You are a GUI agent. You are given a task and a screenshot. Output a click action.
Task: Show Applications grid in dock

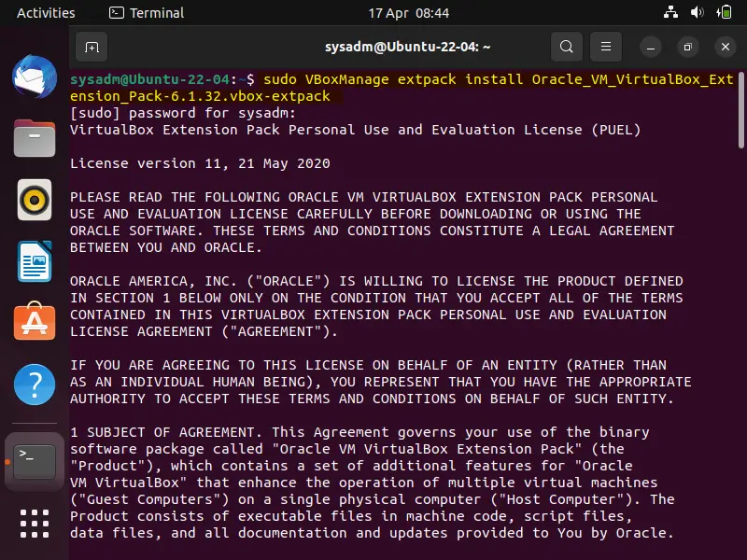(x=35, y=524)
